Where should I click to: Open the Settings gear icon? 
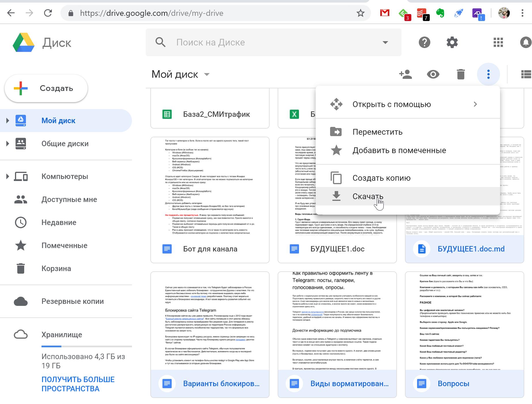(452, 42)
